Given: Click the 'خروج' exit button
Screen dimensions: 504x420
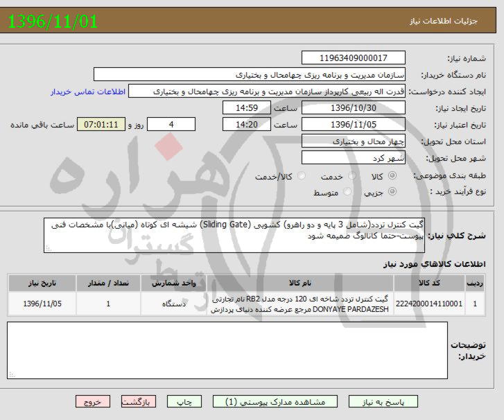Looking at the screenshot, I should 93,402.
